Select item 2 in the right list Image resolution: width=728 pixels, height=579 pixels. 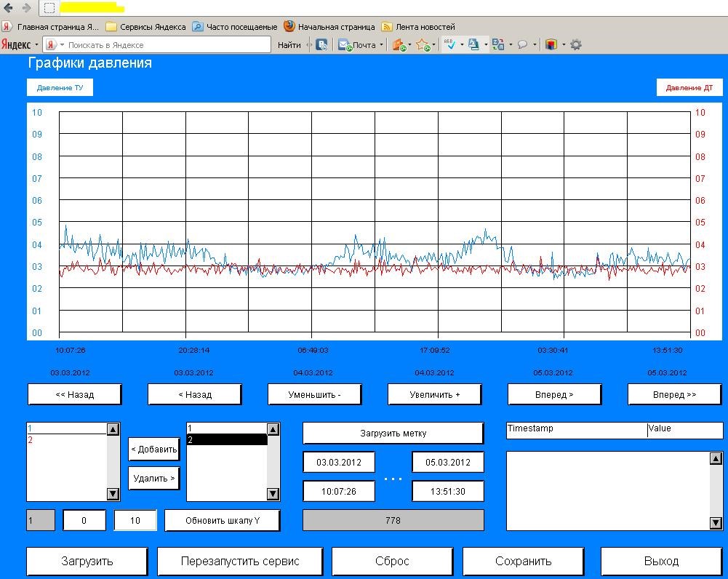[227, 440]
